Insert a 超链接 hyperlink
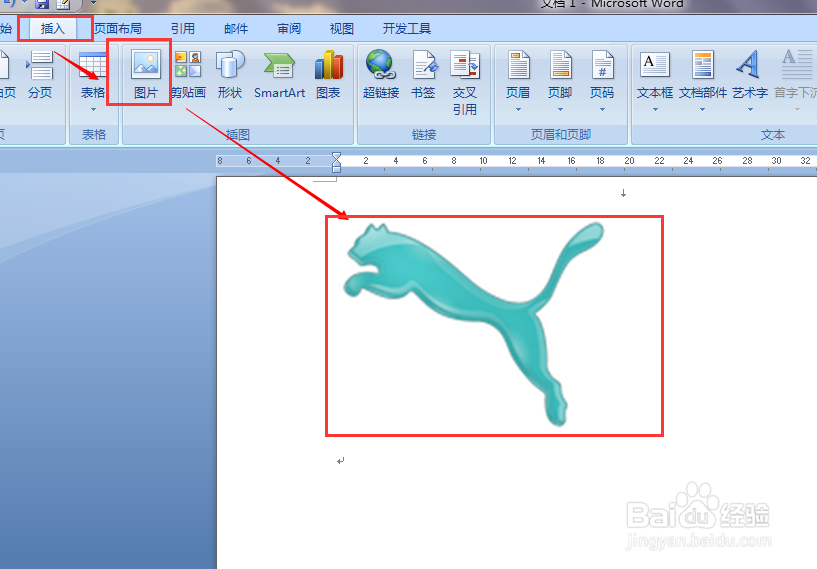817x569 pixels. coord(381,75)
